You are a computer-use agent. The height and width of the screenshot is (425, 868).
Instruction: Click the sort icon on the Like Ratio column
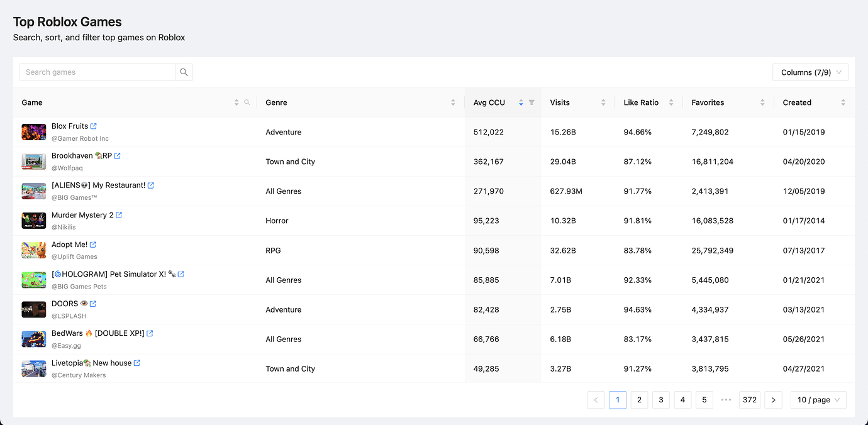click(x=671, y=102)
